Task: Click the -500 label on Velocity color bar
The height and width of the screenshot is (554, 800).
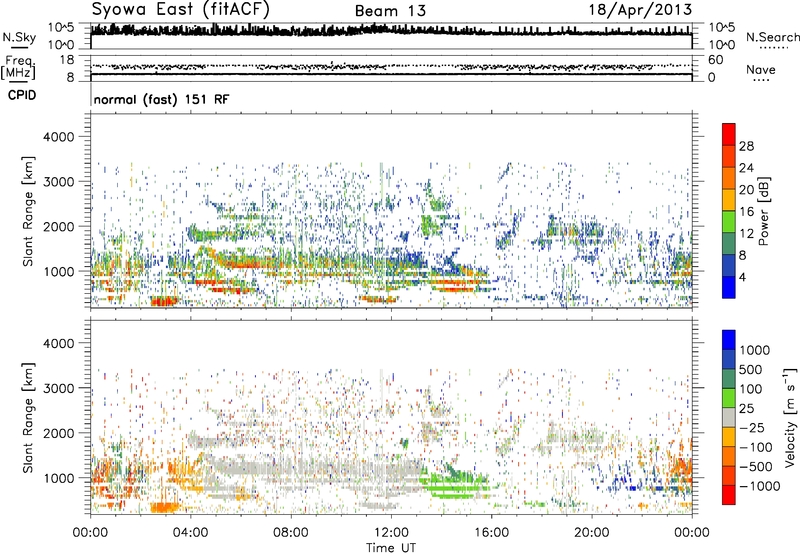Action: (x=756, y=467)
